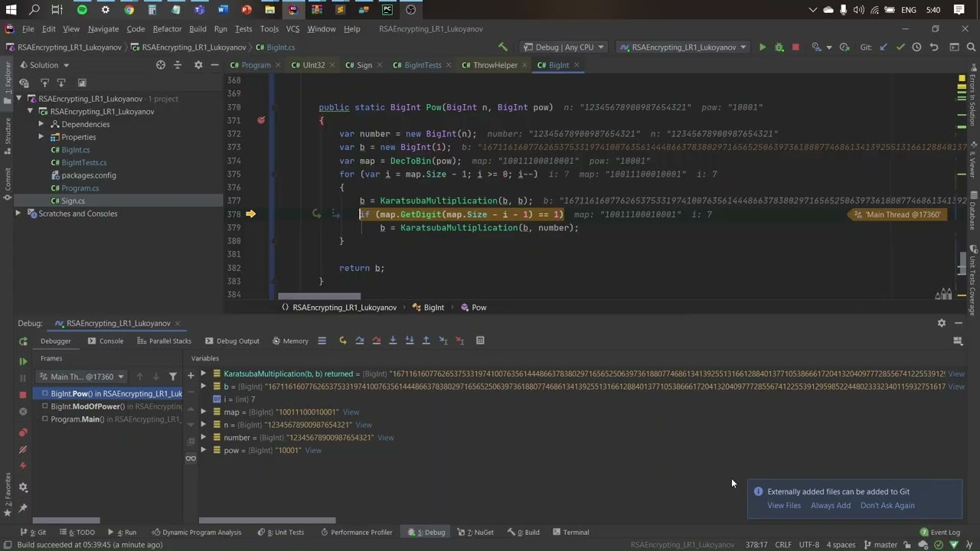Screen dimensions: 980x551
Task: Click Git commit checkmark icon
Action: point(900,47)
